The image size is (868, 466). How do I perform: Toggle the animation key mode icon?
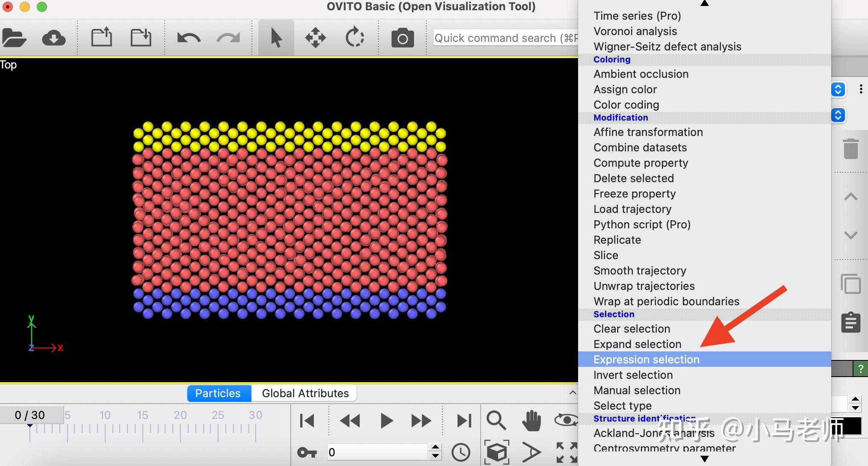click(307, 452)
